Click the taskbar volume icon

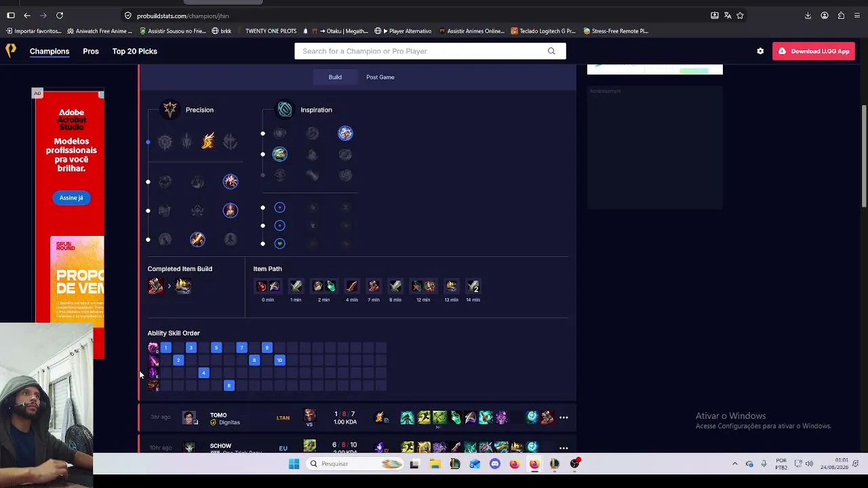[809, 464]
